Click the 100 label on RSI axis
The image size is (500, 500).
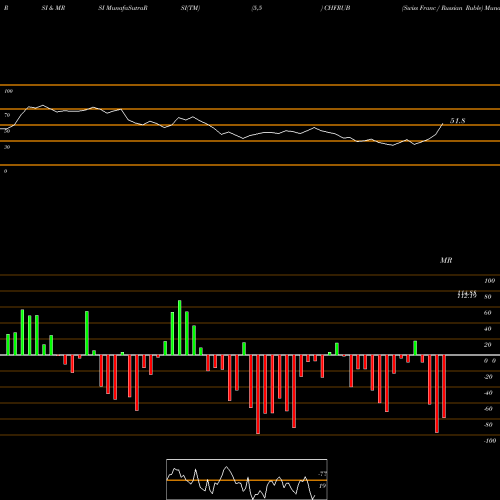click(8, 91)
